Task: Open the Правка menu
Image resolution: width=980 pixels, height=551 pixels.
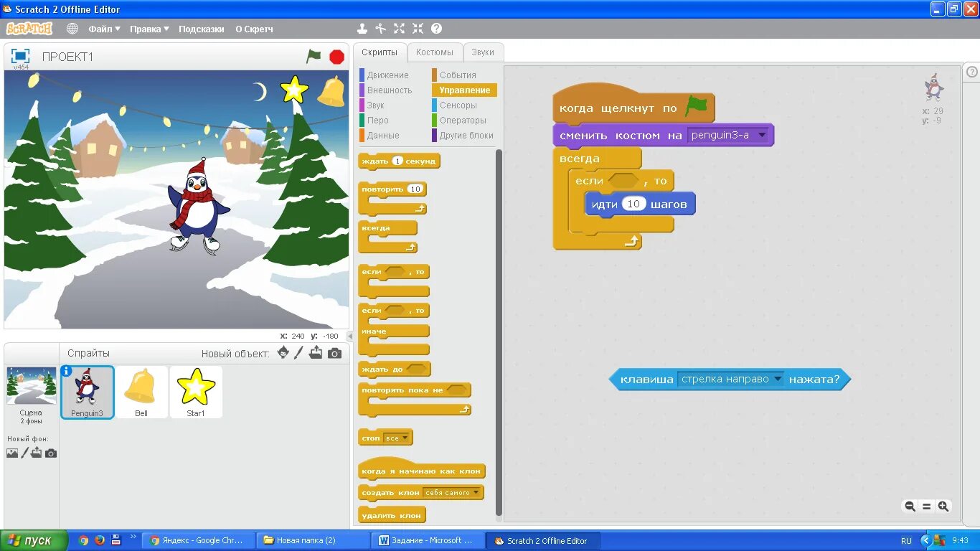Action: [149, 29]
